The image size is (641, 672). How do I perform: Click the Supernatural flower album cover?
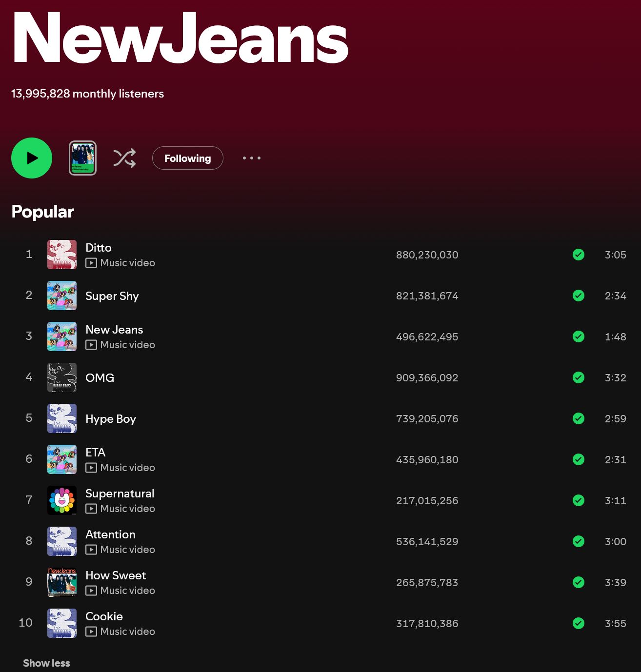[x=62, y=500]
